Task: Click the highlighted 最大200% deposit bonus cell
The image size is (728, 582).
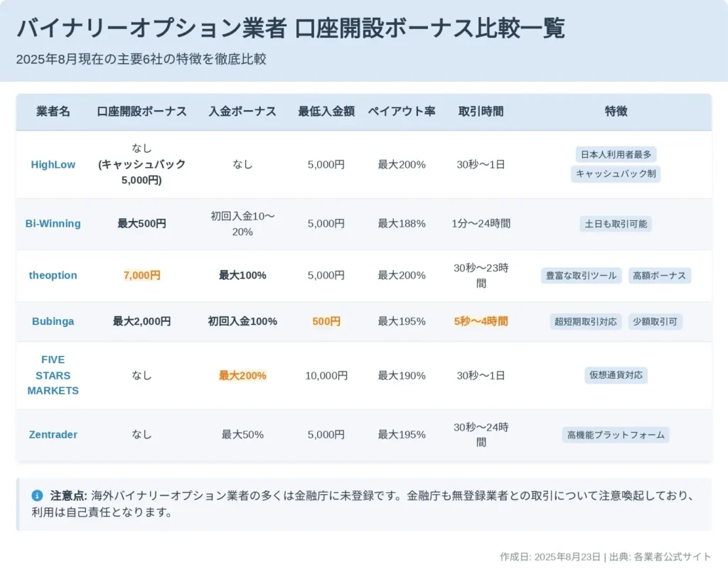Action: [x=242, y=375]
